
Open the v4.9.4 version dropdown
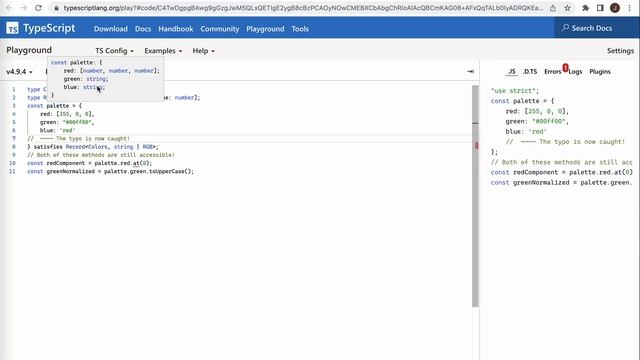(19, 71)
